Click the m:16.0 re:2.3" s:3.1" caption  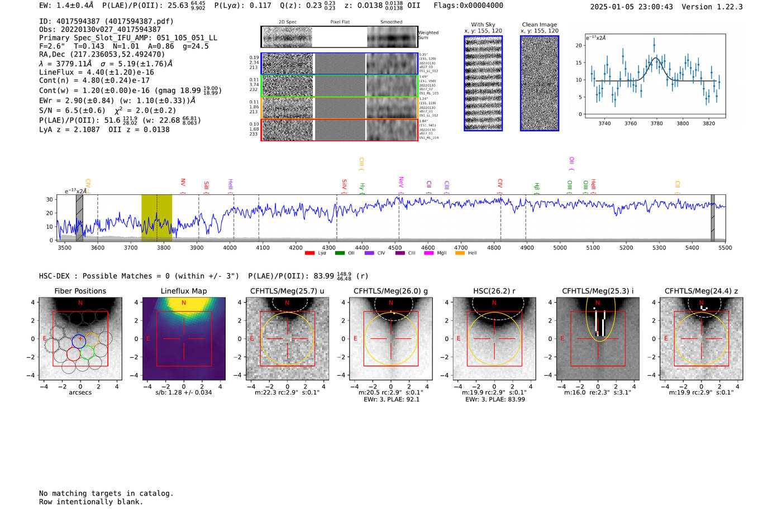(x=598, y=393)
